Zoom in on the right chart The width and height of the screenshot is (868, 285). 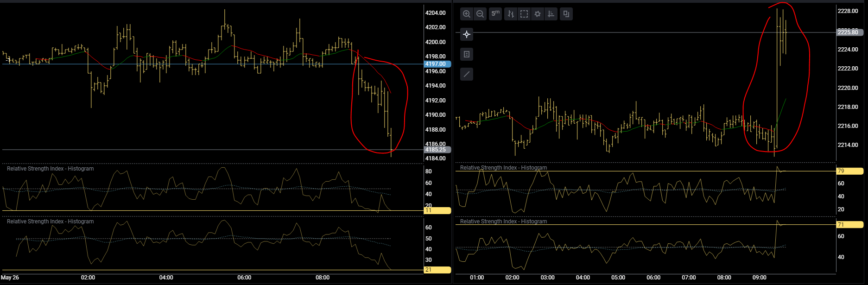(467, 14)
